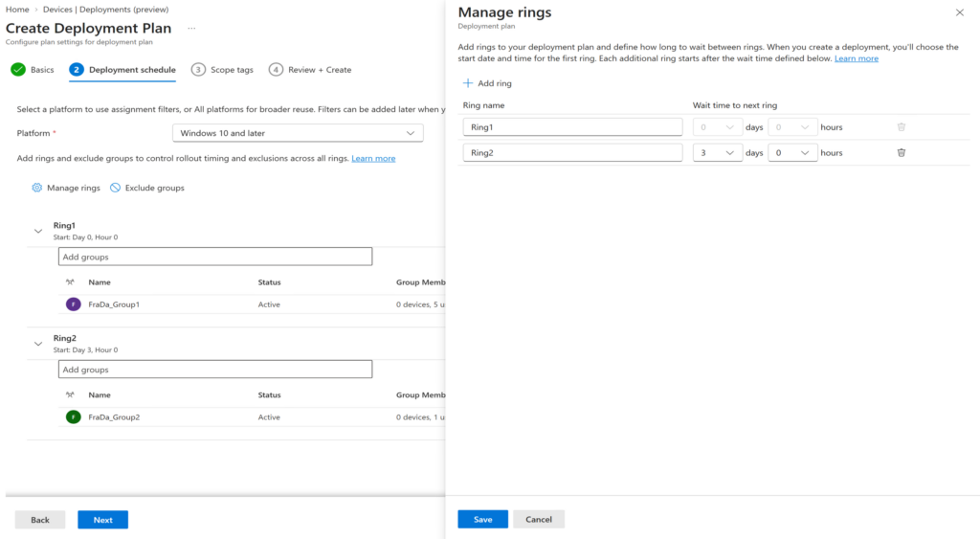
Task: Click the trash icon in Ring1 row
Action: 902,127
